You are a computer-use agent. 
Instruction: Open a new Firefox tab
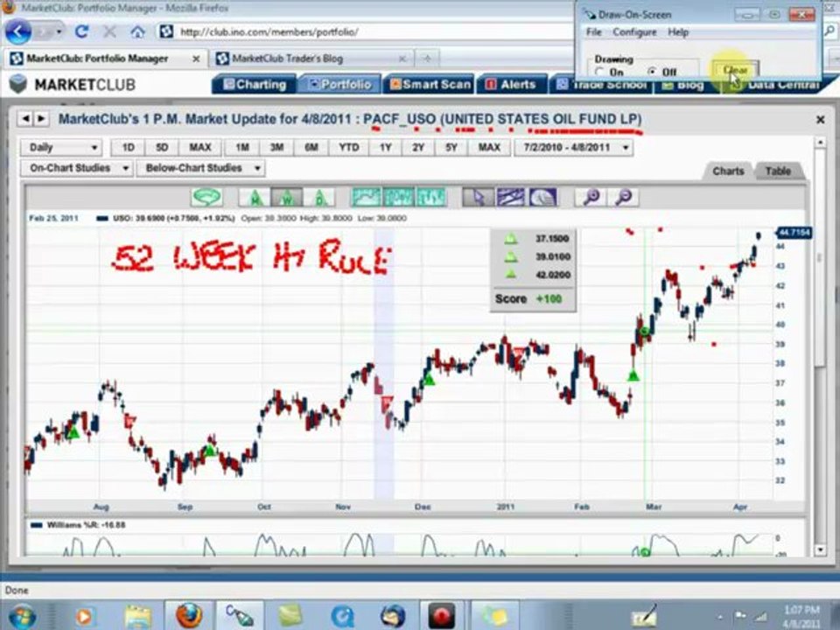pyautogui.click(x=427, y=58)
